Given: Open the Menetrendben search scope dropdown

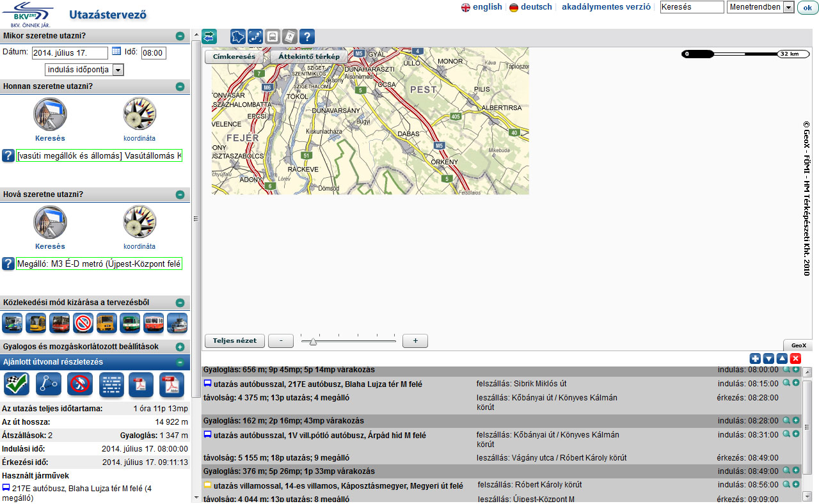Looking at the screenshot, I should [x=788, y=7].
